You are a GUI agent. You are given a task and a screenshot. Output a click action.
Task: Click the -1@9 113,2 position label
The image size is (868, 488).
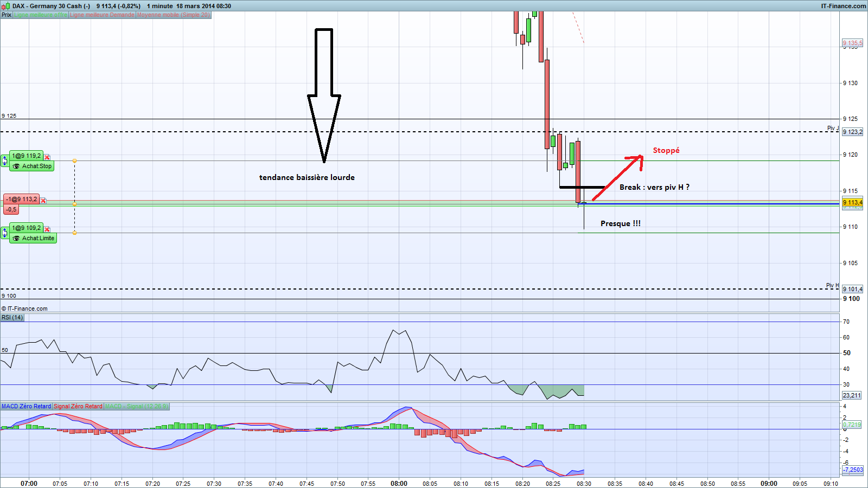click(x=22, y=200)
